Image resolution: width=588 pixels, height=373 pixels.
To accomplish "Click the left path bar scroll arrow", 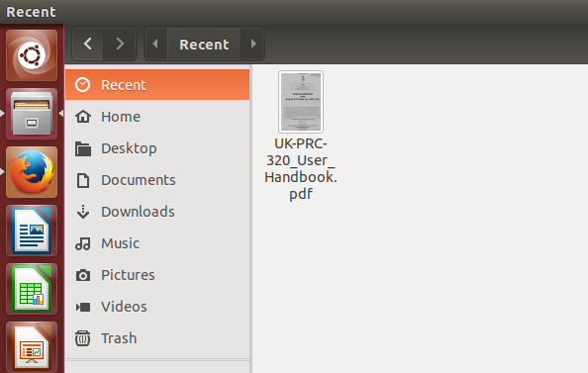I will 156,45.
